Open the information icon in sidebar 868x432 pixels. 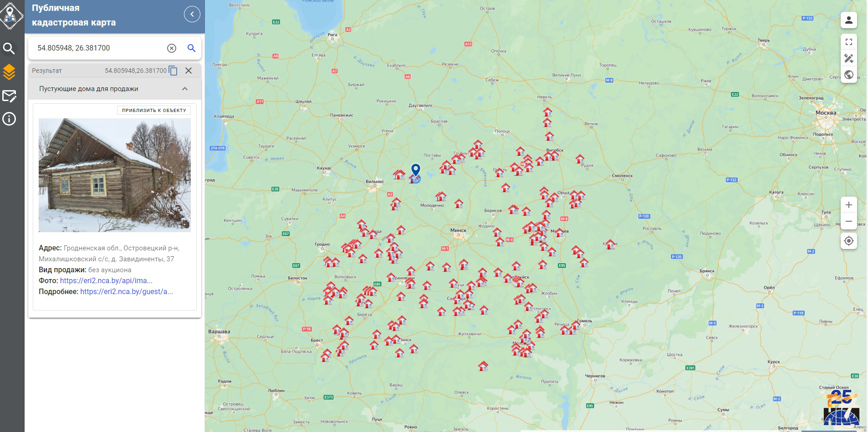point(9,119)
